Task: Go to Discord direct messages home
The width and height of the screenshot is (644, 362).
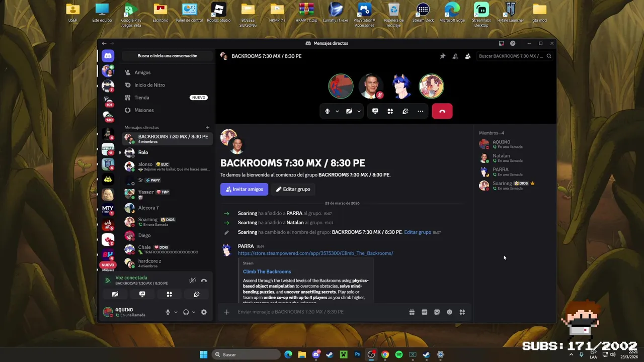Action: click(x=108, y=56)
